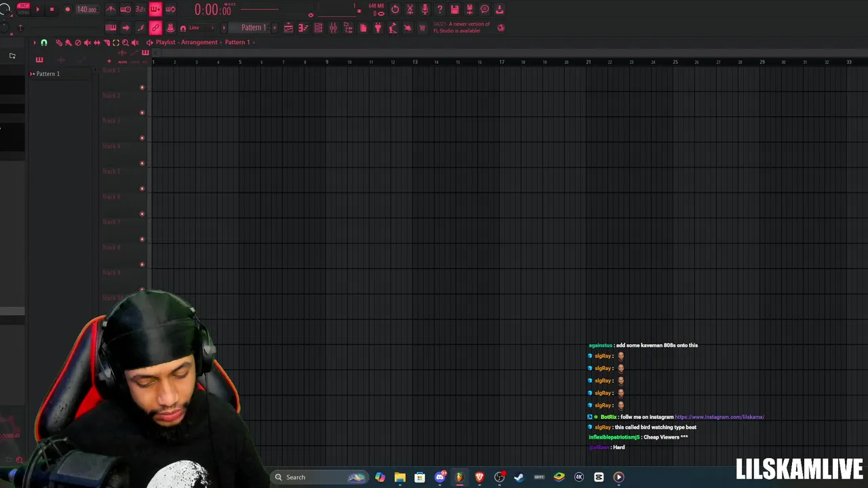Click the Pattern 1 breadcrumb in playlist title
Viewport: 868px width, 488px height.
tap(237, 42)
